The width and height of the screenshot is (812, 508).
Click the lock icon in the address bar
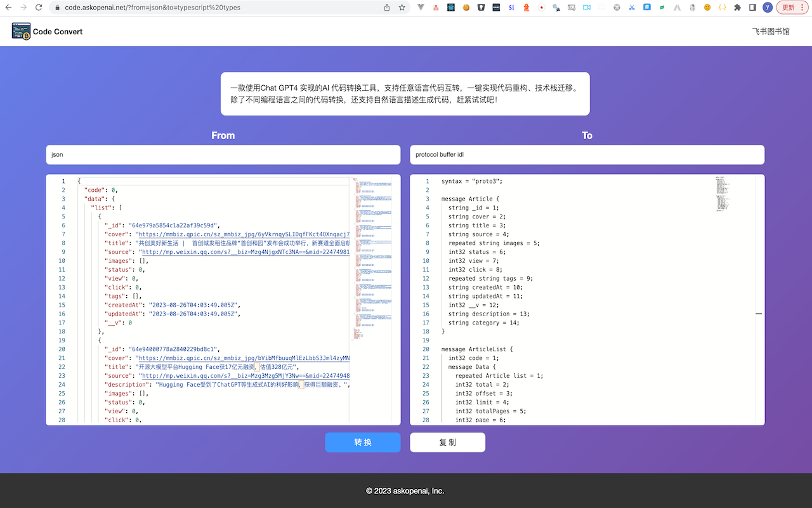pos(56,8)
